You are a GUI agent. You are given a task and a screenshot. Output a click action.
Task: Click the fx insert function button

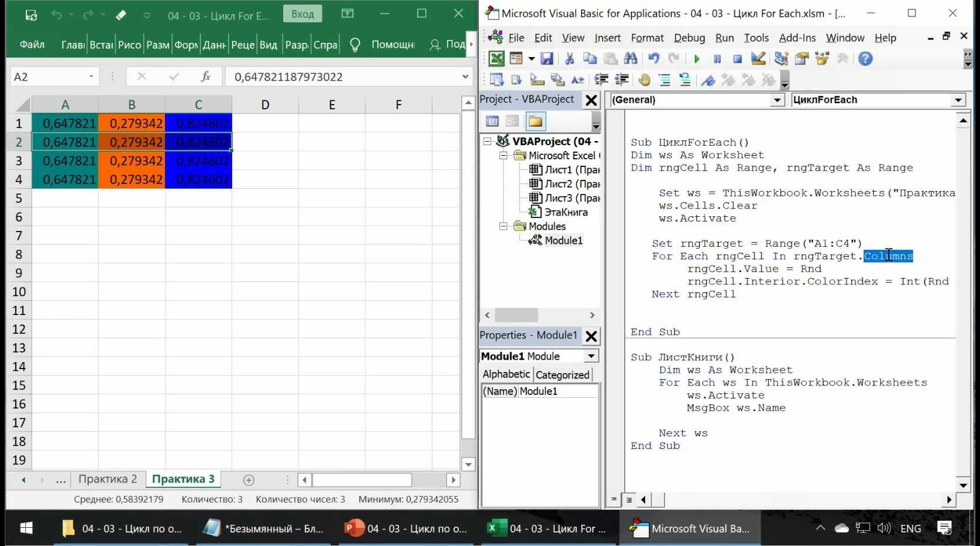(x=206, y=76)
